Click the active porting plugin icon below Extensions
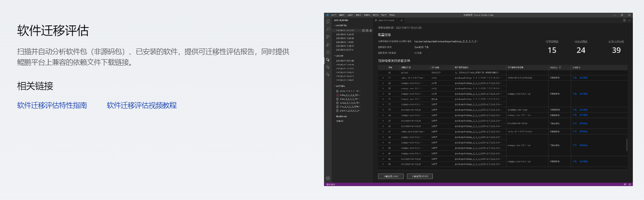 tap(328, 60)
